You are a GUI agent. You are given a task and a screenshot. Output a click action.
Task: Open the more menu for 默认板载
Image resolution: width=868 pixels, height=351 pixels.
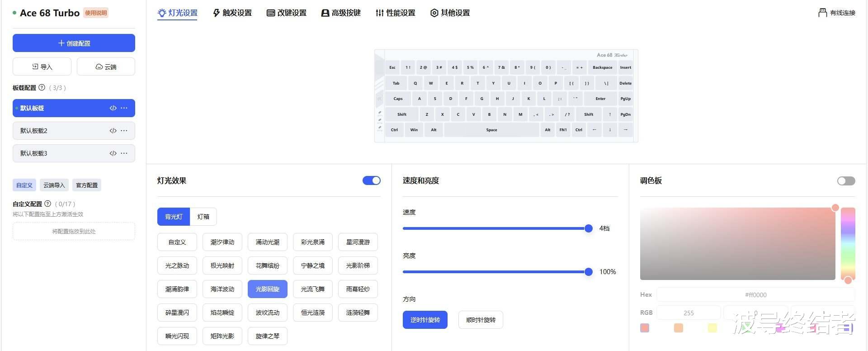(x=124, y=108)
